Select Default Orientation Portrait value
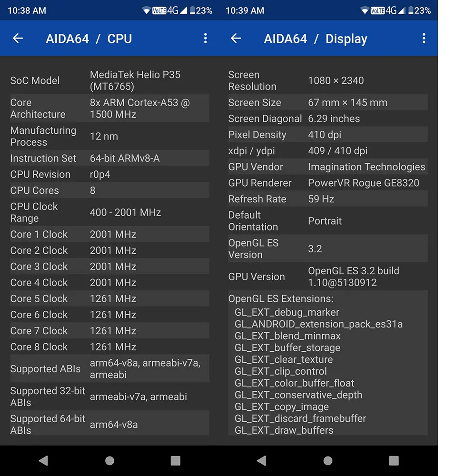The width and height of the screenshot is (476, 476). pos(325,221)
